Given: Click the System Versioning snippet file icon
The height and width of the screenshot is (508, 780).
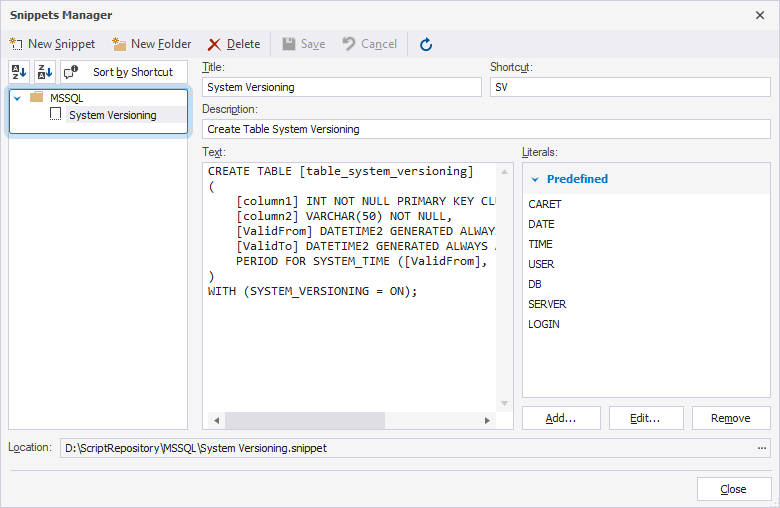Looking at the screenshot, I should [x=55, y=114].
